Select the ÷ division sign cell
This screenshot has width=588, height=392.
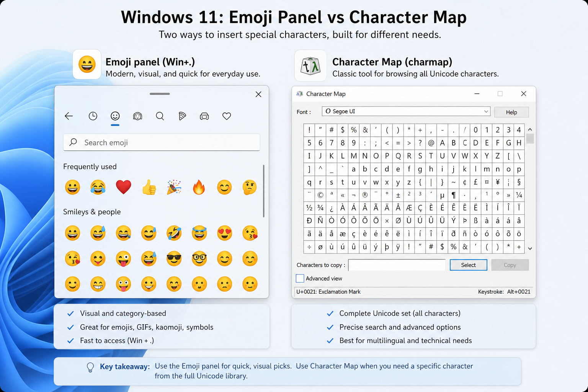point(309,247)
